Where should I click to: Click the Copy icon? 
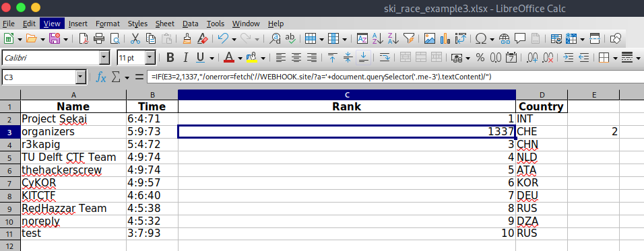(151, 39)
